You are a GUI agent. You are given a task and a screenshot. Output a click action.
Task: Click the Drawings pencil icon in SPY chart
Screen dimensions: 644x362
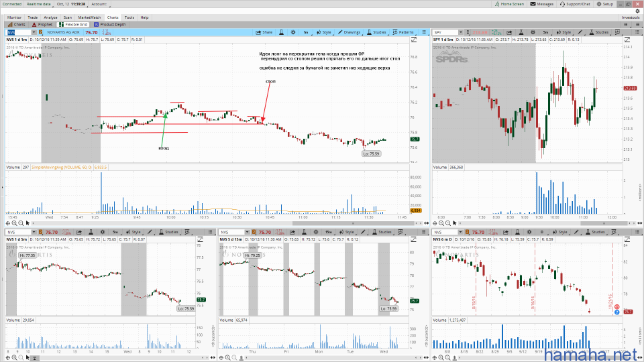580,32
